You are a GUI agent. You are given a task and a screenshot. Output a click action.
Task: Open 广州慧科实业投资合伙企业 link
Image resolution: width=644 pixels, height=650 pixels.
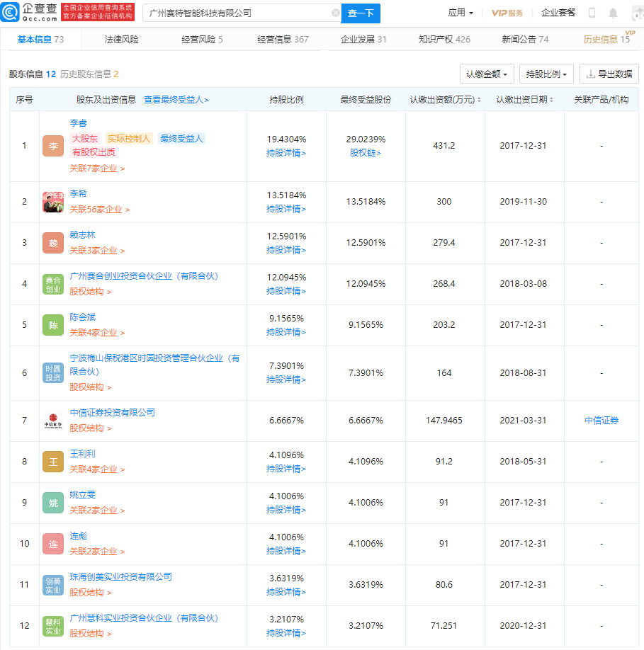(144, 617)
